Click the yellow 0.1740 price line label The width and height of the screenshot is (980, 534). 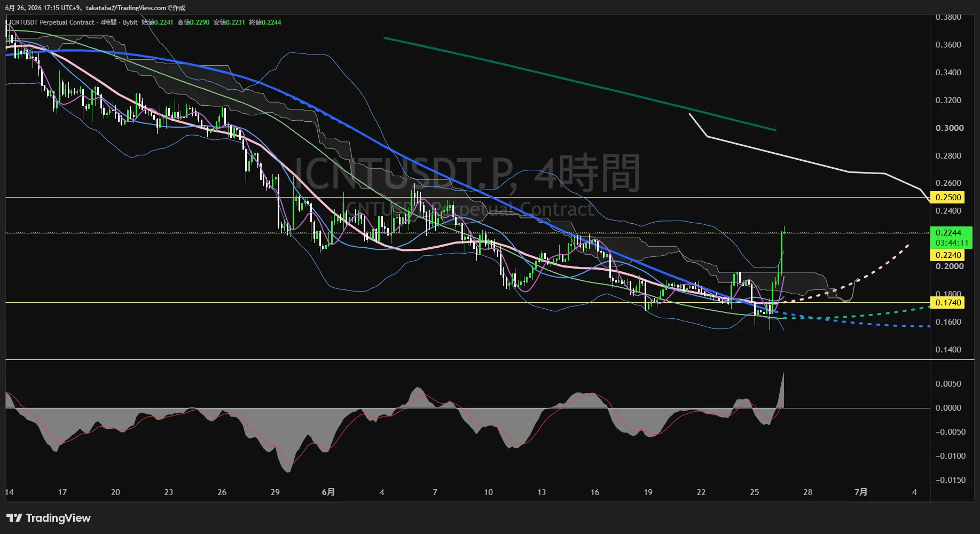948,303
